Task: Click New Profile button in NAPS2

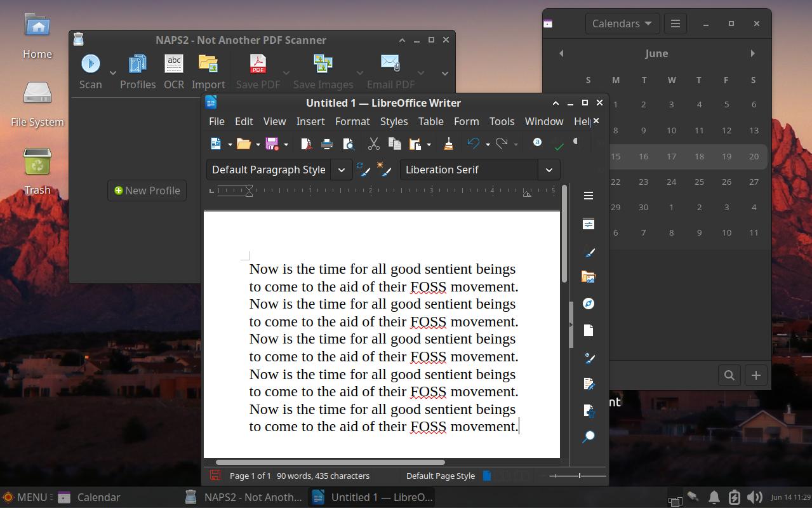Action: coord(147,190)
